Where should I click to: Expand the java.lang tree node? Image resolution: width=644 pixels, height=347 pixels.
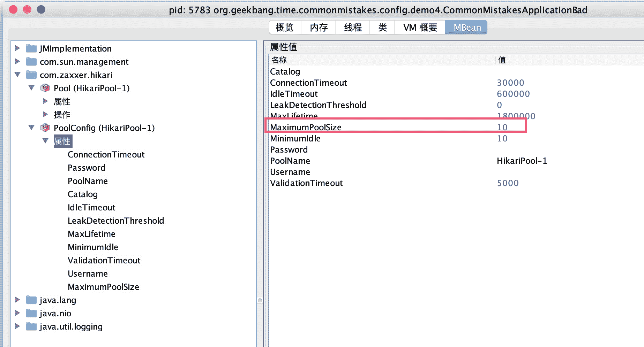pyautogui.click(x=17, y=300)
